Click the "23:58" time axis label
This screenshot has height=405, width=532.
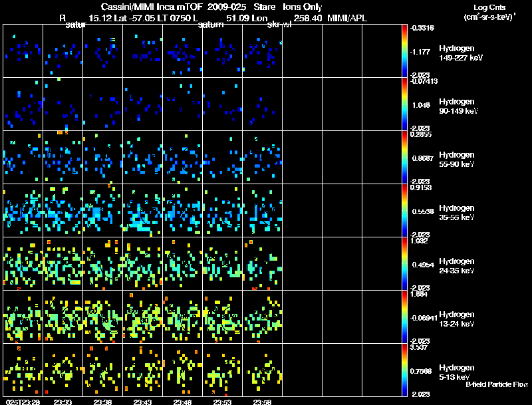coord(262,402)
